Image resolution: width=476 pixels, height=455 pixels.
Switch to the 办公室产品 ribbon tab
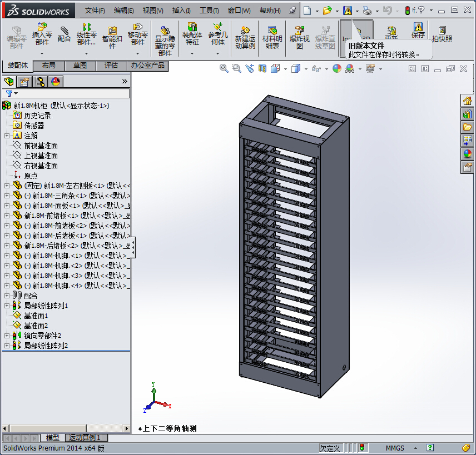pyautogui.click(x=148, y=66)
